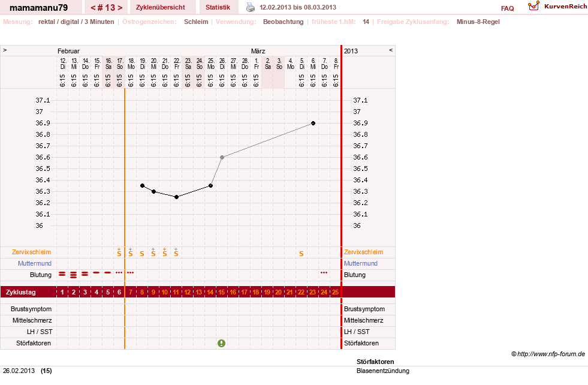Screen dimensions: 588x385
Task: Click the Schleim estrogen sign value
Action: [x=196, y=22]
